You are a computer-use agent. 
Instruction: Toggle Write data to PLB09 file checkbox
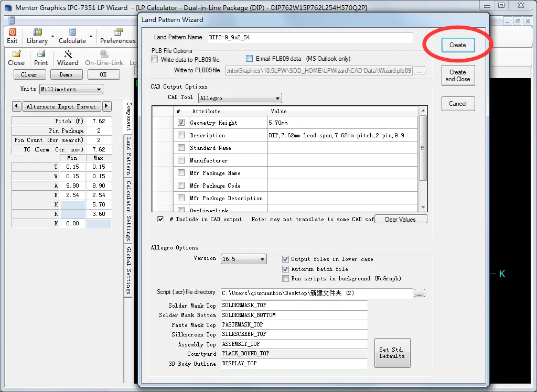[x=155, y=59]
